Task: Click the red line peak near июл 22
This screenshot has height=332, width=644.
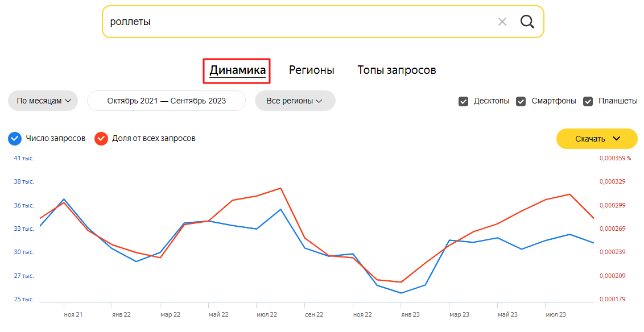Action: point(280,188)
